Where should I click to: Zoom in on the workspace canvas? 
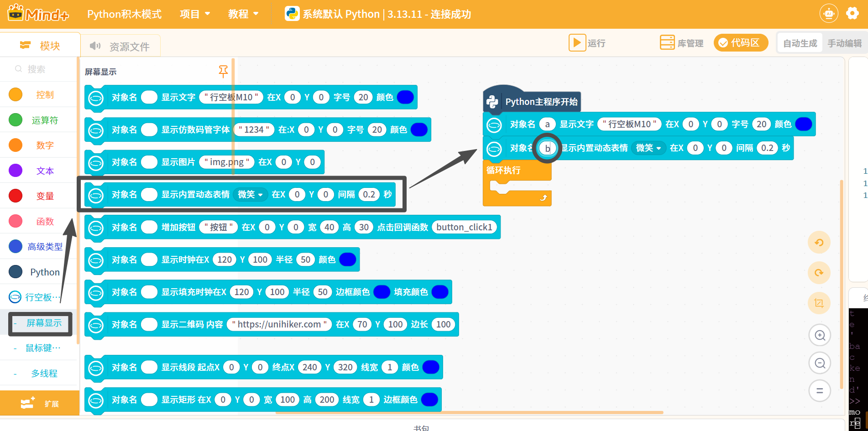(820, 335)
